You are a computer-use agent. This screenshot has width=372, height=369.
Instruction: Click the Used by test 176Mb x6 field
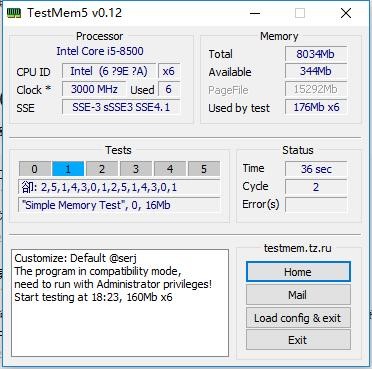pos(316,107)
